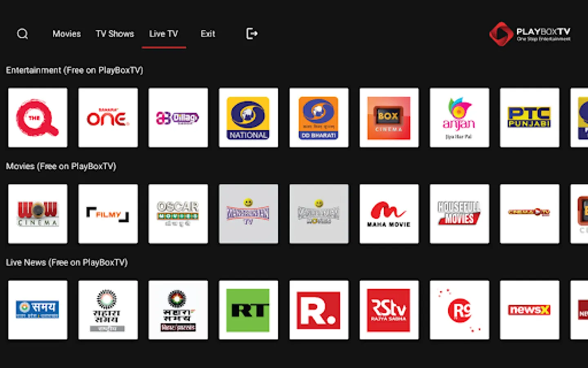
Task: Open Sahara One channel
Action: tap(108, 118)
